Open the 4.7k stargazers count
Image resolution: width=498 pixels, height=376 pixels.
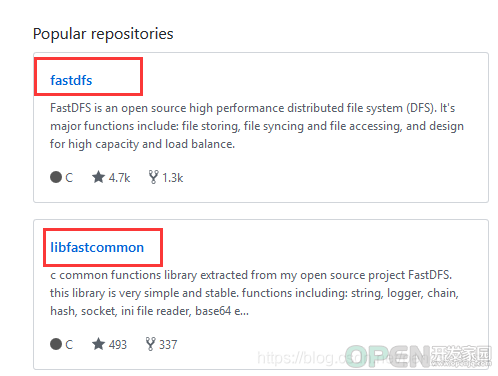coord(119,178)
